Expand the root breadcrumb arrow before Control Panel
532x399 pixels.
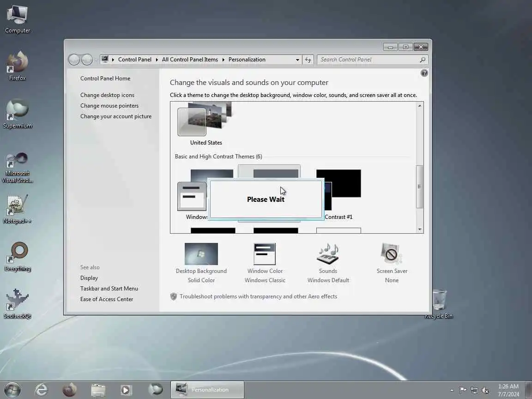click(x=113, y=60)
